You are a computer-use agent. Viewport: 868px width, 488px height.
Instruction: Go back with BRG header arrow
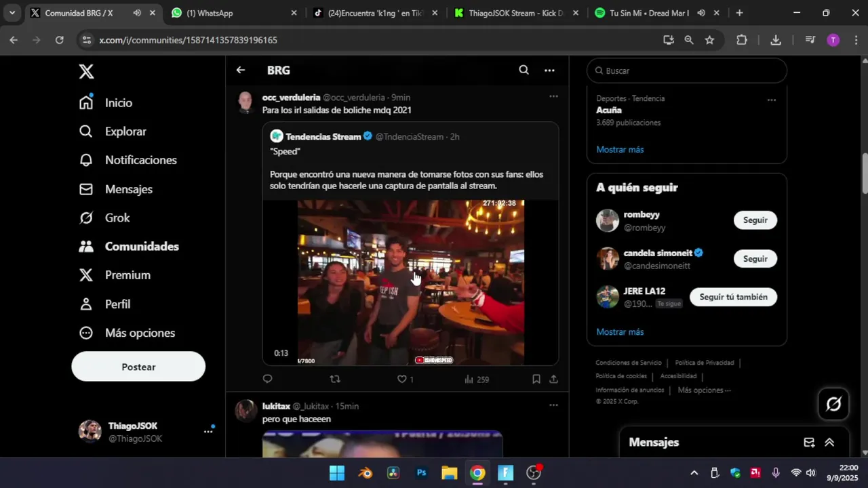(x=241, y=70)
